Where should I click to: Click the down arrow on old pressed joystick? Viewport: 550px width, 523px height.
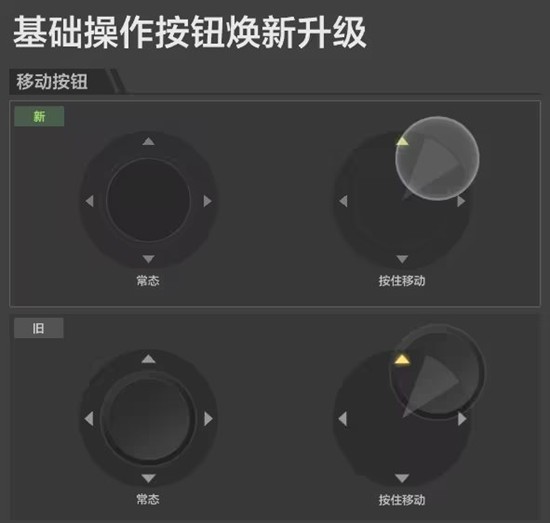click(x=402, y=478)
